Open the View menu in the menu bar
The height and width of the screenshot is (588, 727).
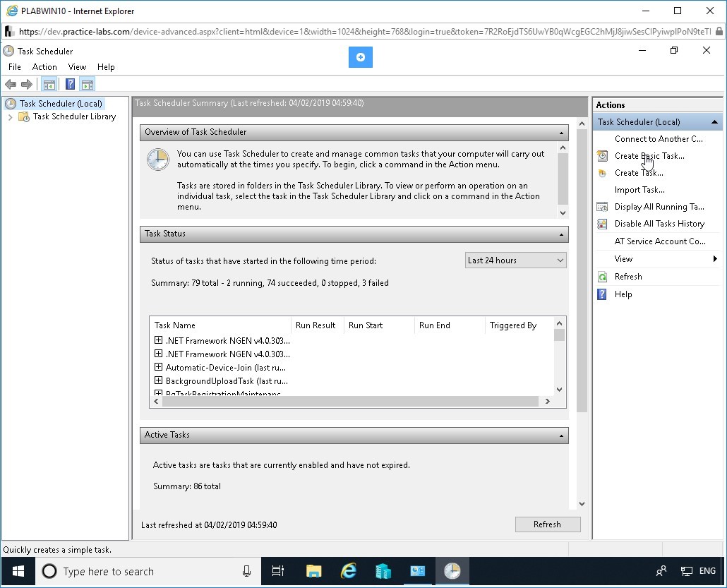pyautogui.click(x=77, y=67)
